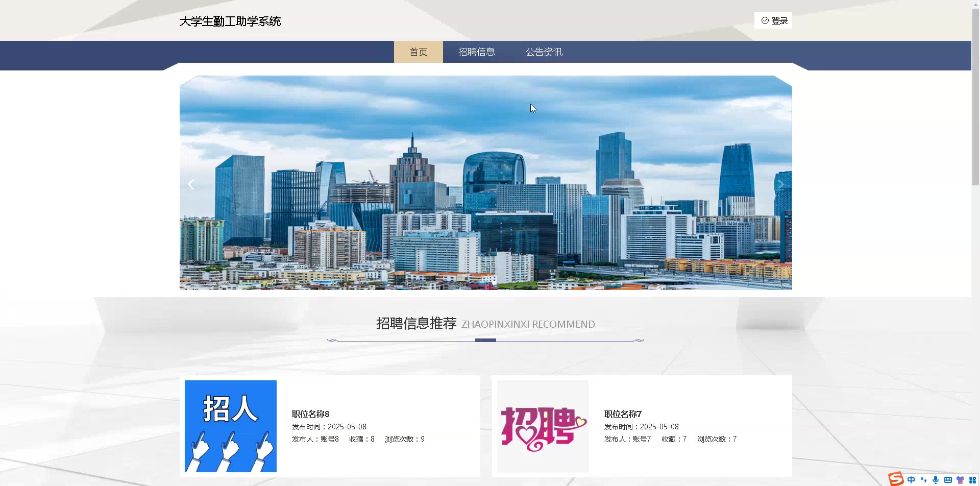The image size is (980, 486).
Task: Toggle the punctuation mode icon
Action: point(923,480)
